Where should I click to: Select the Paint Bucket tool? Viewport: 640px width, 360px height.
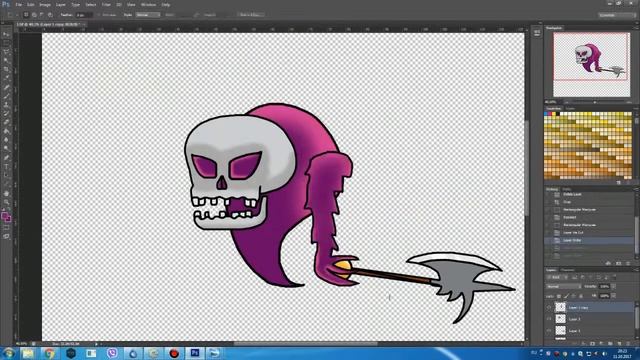tap(6, 131)
